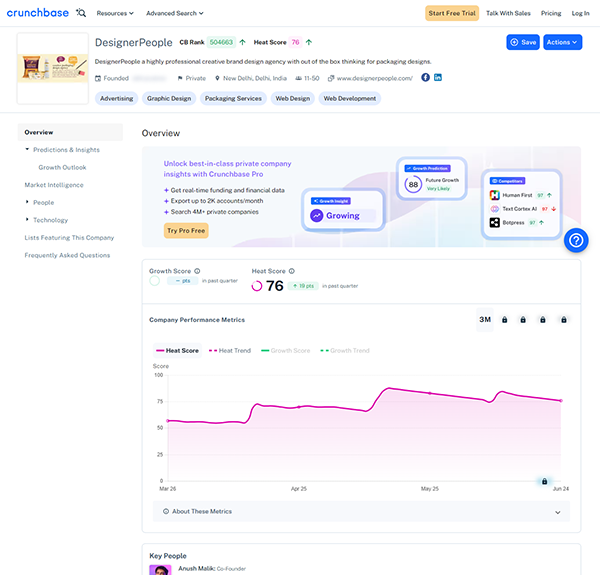Screen dimensions: 600x575
Task: Toggle the Growth Score legend series
Action: click(x=285, y=350)
